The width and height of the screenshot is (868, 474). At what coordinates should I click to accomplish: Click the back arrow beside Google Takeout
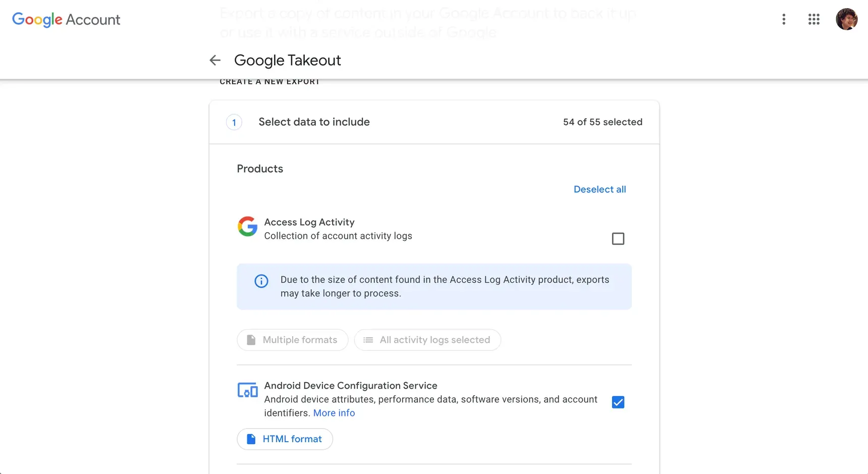click(215, 61)
